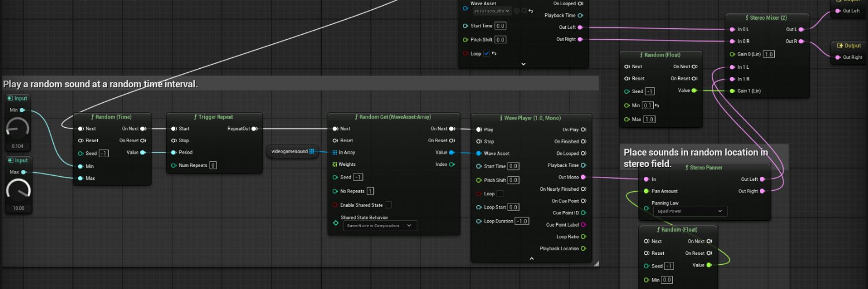Screen dimensions: 868x289
Task: Click the Out Mono output pin
Action: (583, 177)
